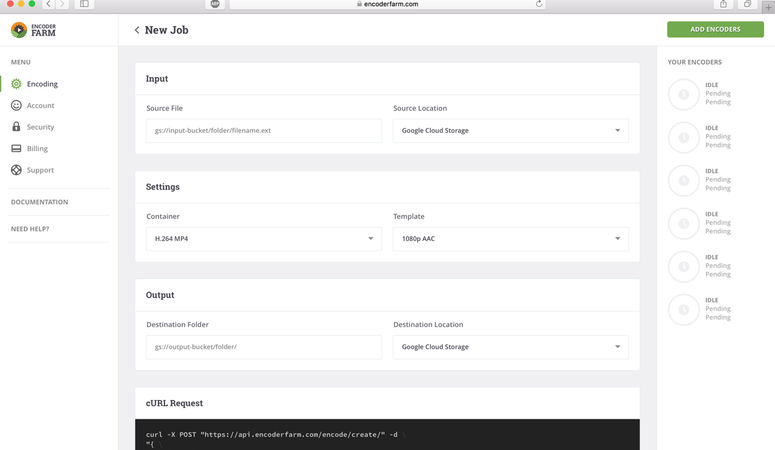Focus the Destination Folder input field
This screenshot has height=450, width=775.
(263, 347)
